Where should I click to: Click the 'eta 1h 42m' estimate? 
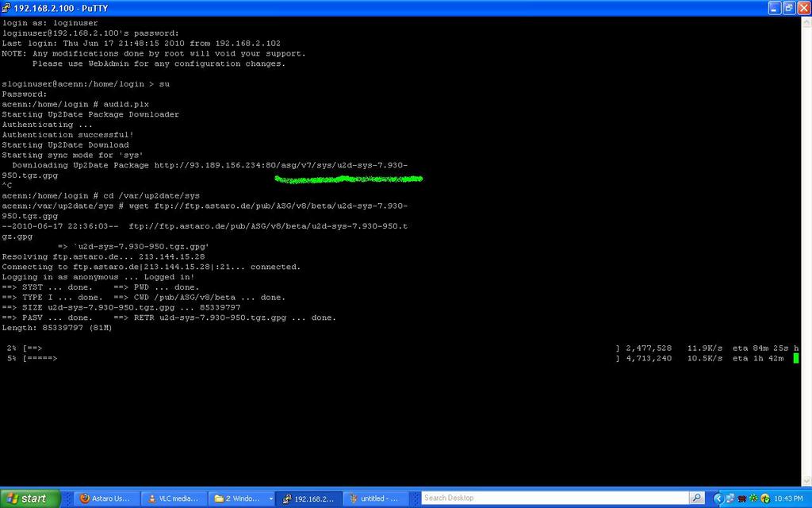[758, 358]
